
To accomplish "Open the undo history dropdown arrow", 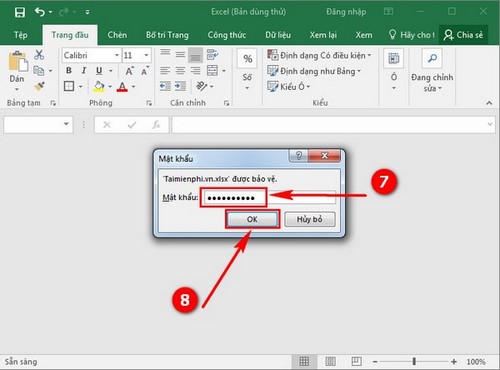I will coord(50,12).
